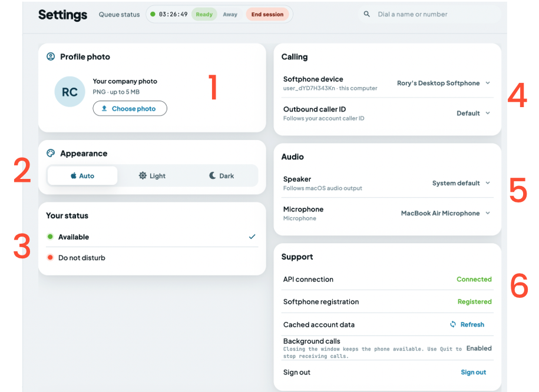Click the API connection label
Screen dimensions: 539x392
coord(308,279)
